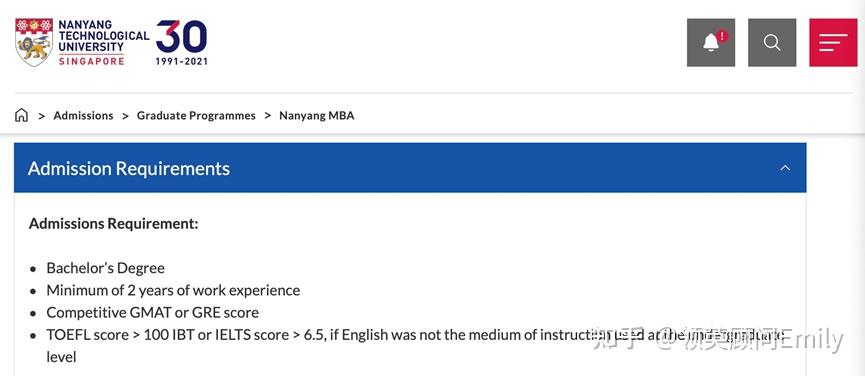Viewport: 865px width, 376px height.
Task: Click the Bachelor's Degree bullet text
Action: [x=105, y=268]
